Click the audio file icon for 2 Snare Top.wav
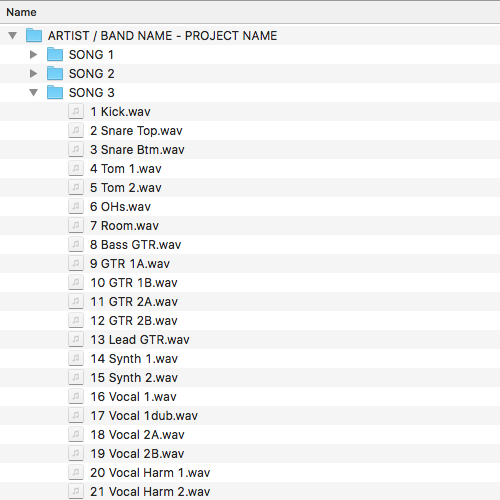 pos(76,130)
